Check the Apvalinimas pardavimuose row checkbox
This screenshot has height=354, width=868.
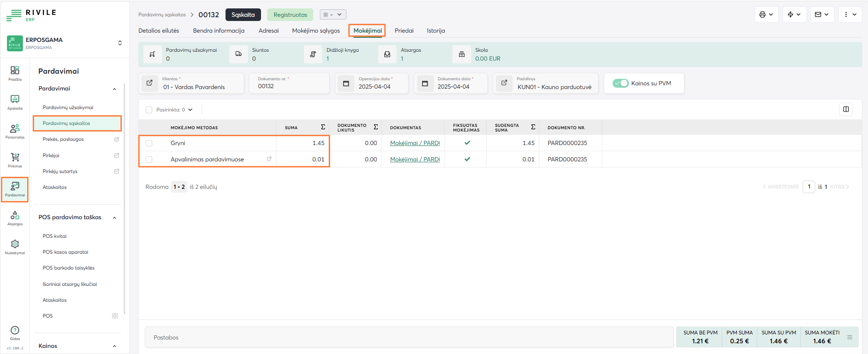coord(149,160)
